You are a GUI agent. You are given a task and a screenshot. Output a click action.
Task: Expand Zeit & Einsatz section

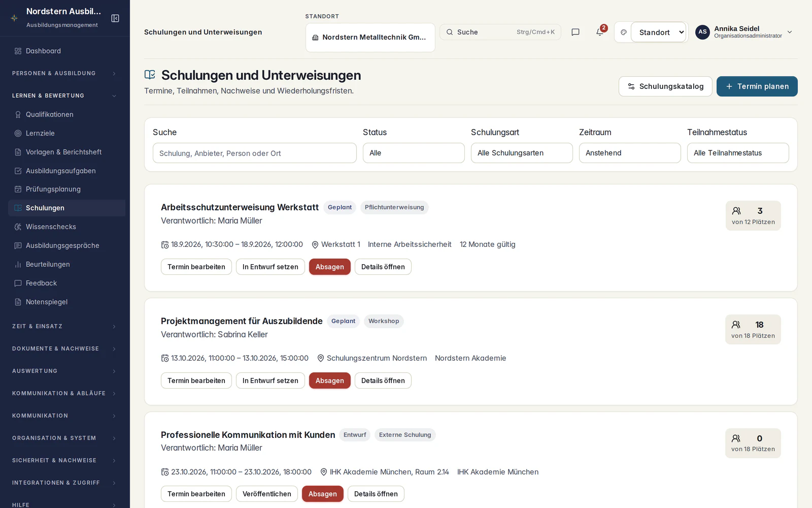pyautogui.click(x=65, y=326)
